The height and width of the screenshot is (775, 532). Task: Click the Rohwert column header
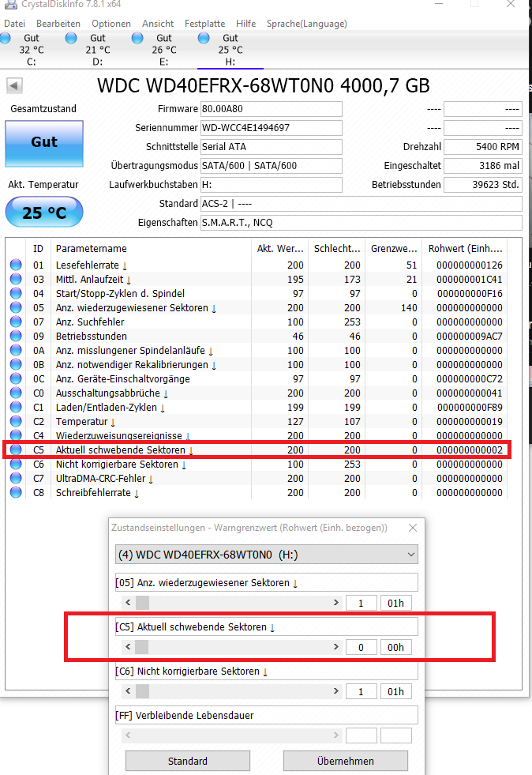point(465,249)
